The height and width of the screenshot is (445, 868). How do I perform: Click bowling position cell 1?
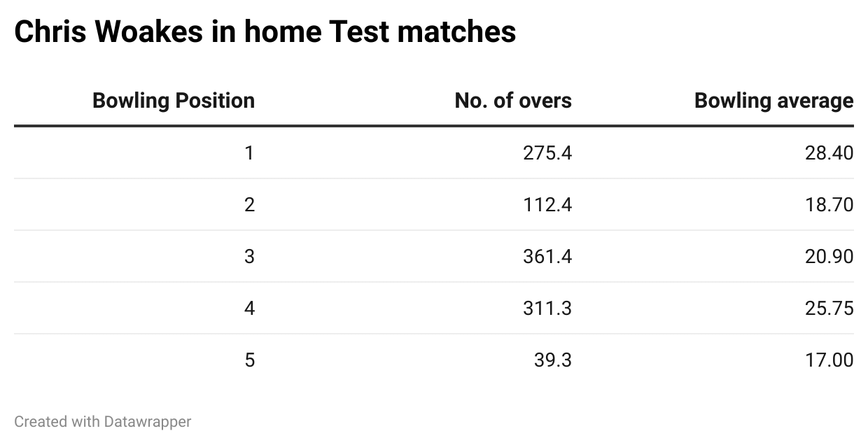(249, 153)
